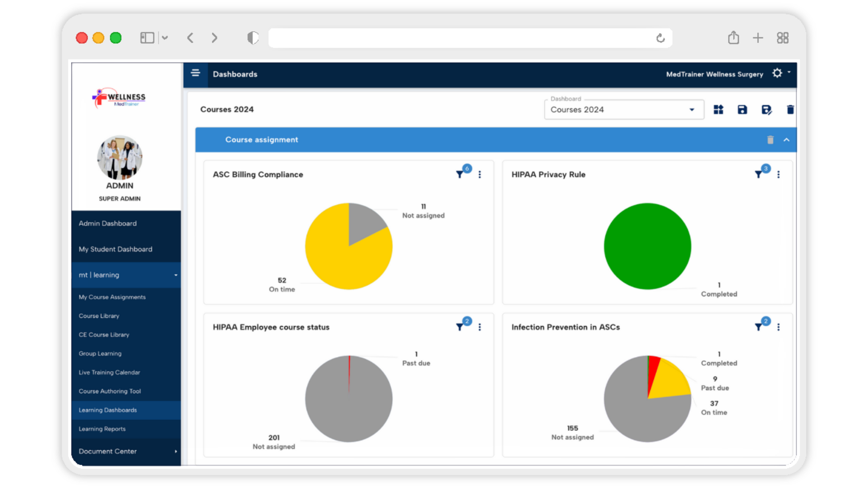Delete the Course assignment section via trash
The image size is (868, 488).
tap(770, 140)
